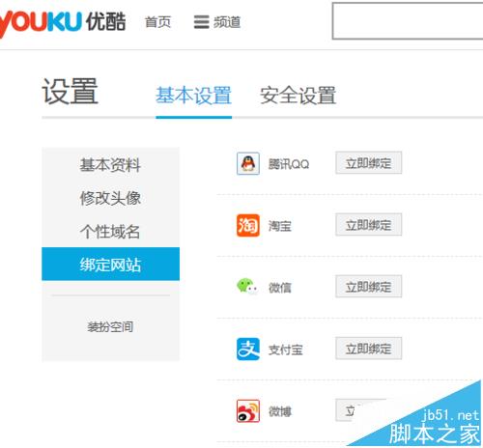
Task: Switch to 安全设置 tab
Action: (x=298, y=96)
